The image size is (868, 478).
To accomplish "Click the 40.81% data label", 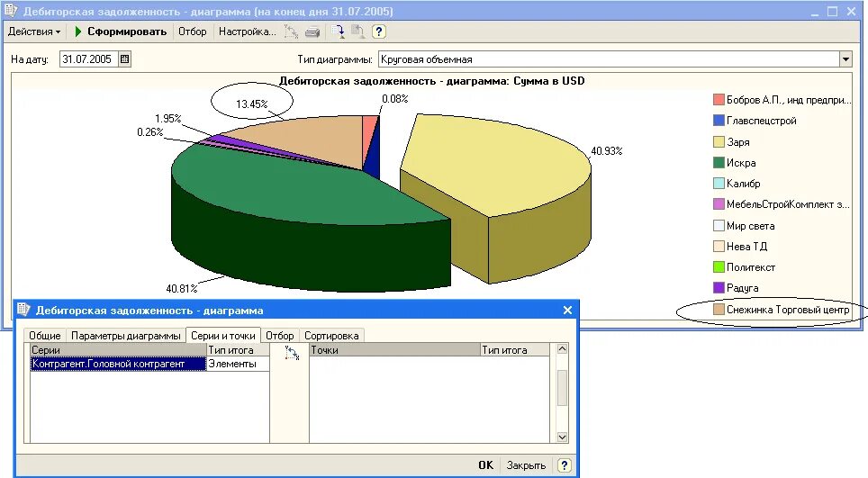I will (x=182, y=288).
